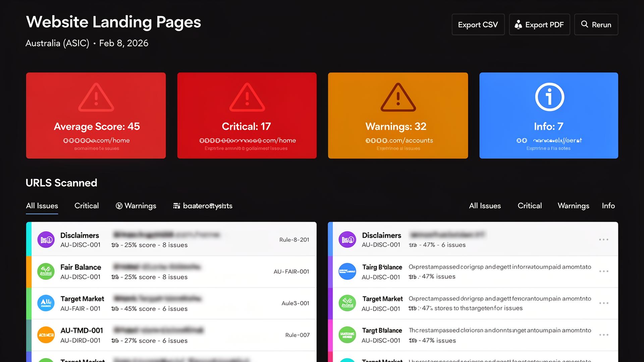644x362 pixels.
Task: Open more options for right Target Market row
Action: pyautogui.click(x=604, y=303)
